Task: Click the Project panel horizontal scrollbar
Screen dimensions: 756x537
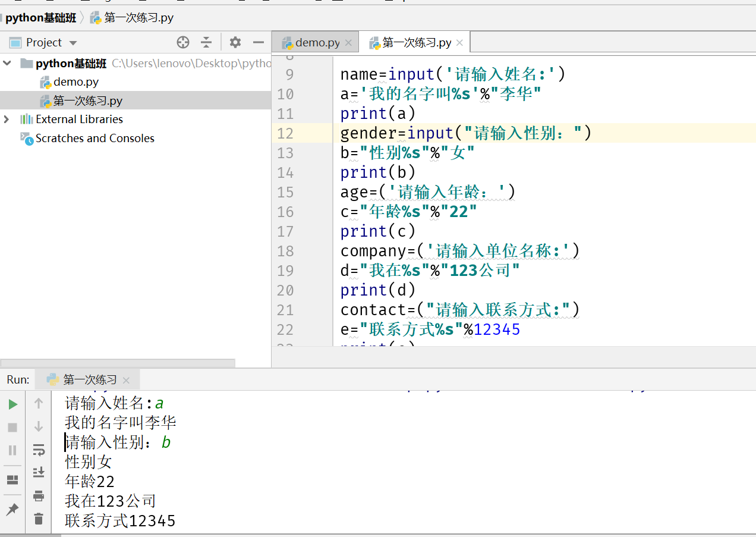Action: point(118,363)
